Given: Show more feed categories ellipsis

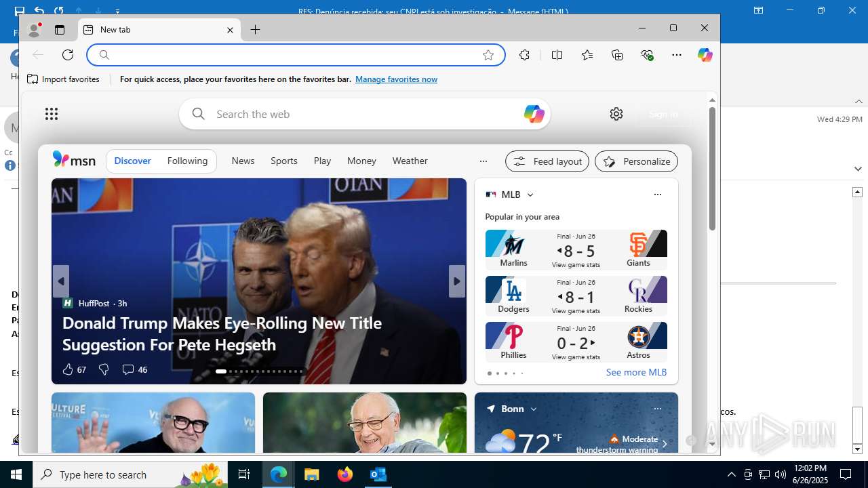Looking at the screenshot, I should click(x=484, y=161).
